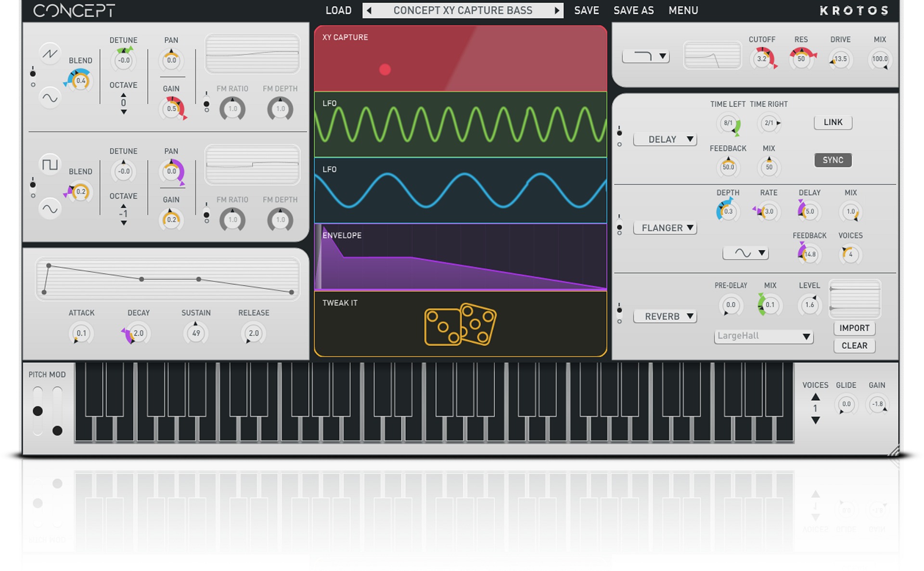Click SAVE AS in the top bar
This screenshot has height=571, width=924.
(x=633, y=11)
